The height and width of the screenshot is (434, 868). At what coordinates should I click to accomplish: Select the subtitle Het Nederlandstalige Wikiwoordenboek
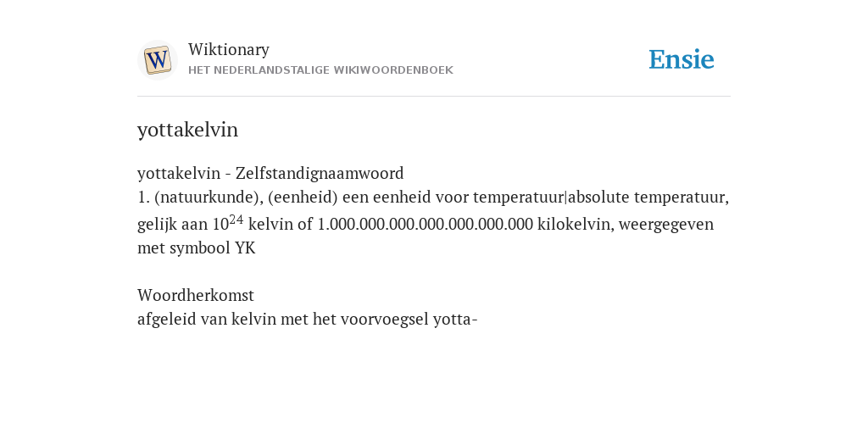(x=320, y=70)
